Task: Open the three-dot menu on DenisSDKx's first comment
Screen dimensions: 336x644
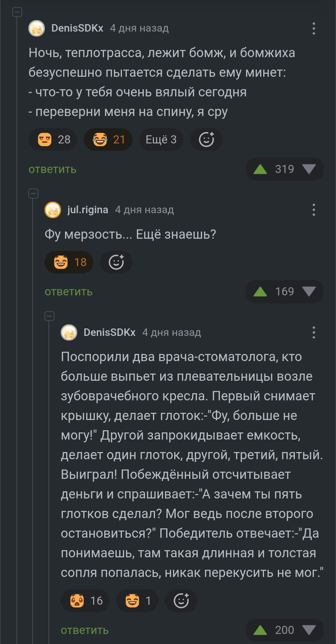Action: 313,28
